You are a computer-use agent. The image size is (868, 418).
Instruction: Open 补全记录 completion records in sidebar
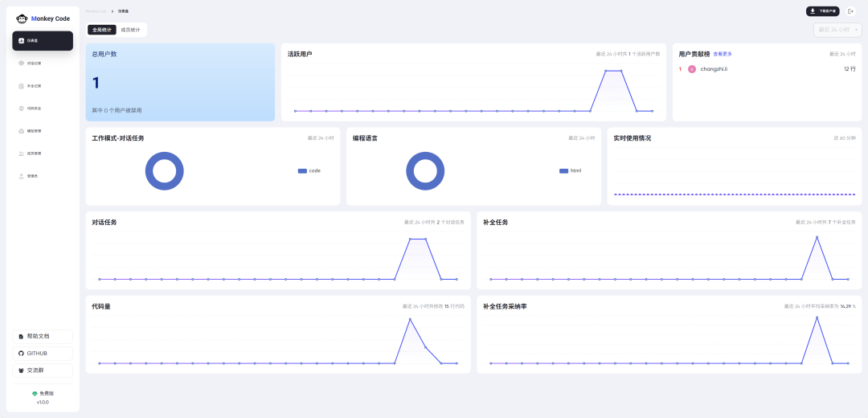pos(43,86)
